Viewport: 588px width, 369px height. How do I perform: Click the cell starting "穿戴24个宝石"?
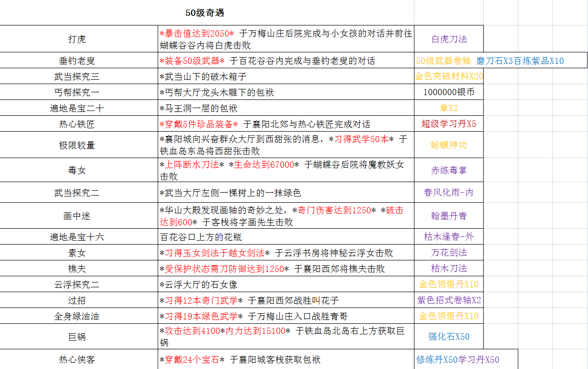pyautogui.click(x=286, y=359)
